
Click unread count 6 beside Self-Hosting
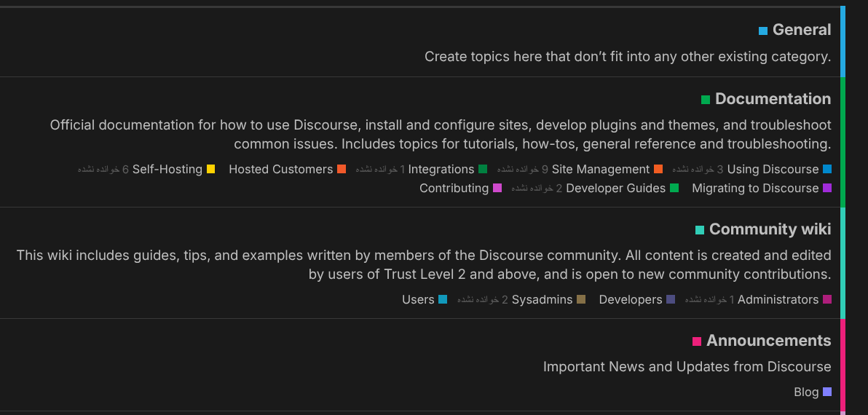(x=103, y=170)
